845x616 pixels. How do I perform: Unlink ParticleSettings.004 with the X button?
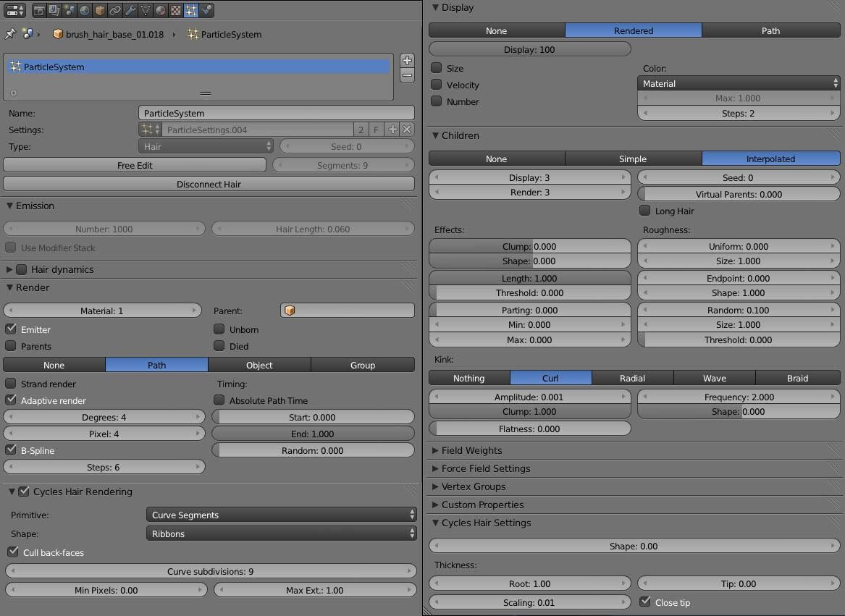click(x=407, y=130)
